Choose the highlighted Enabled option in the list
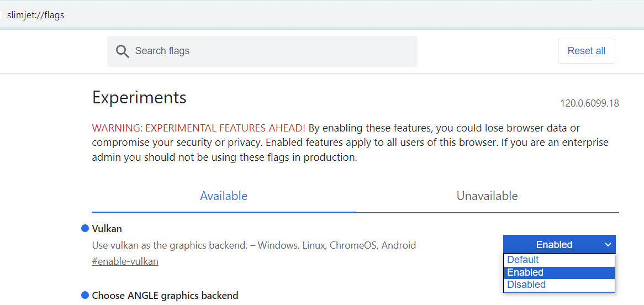This screenshot has width=644, height=305. click(x=525, y=272)
